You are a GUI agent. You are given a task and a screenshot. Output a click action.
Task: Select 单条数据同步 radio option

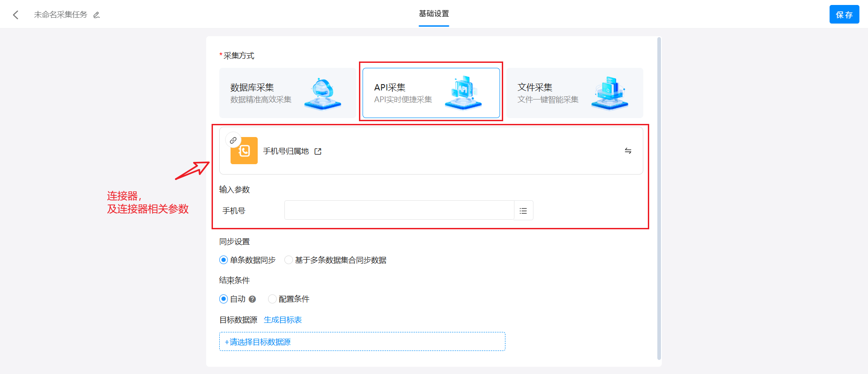coord(223,260)
